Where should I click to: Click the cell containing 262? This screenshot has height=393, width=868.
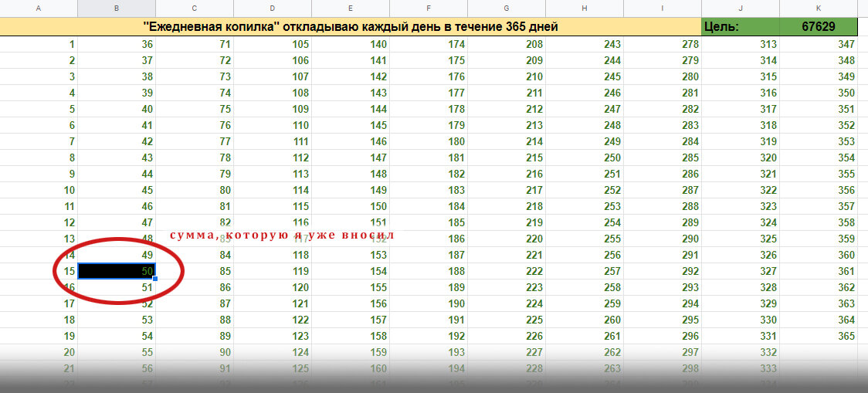click(585, 353)
